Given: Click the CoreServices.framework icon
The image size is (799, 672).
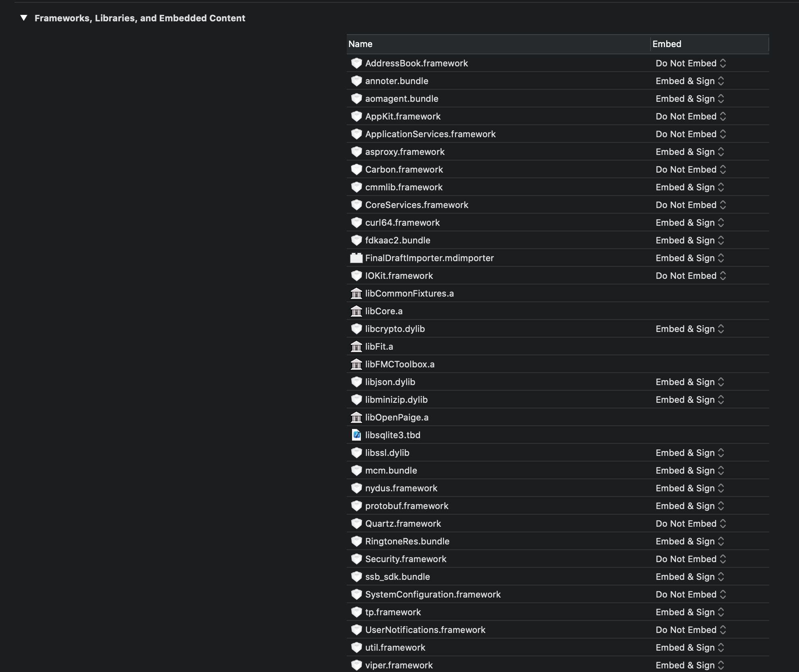Looking at the screenshot, I should coord(356,205).
